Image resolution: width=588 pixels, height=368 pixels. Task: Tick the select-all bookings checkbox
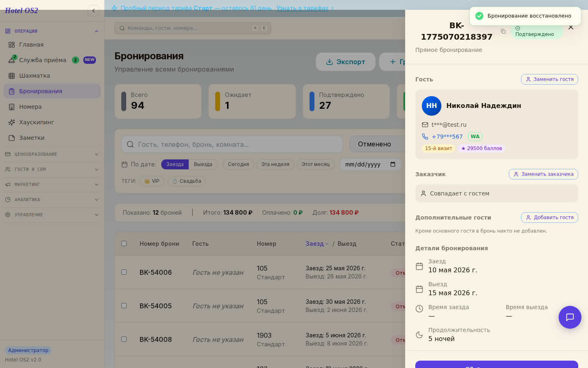coord(124,243)
